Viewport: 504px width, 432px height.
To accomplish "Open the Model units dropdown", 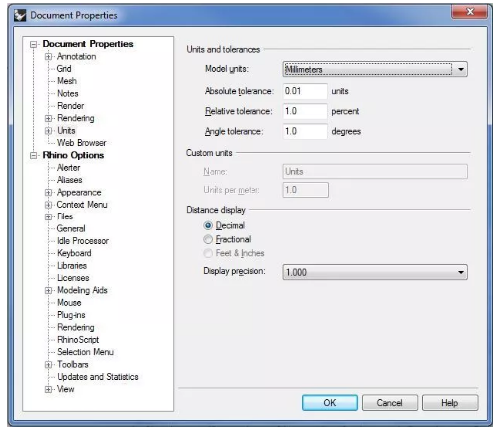I will pos(375,69).
